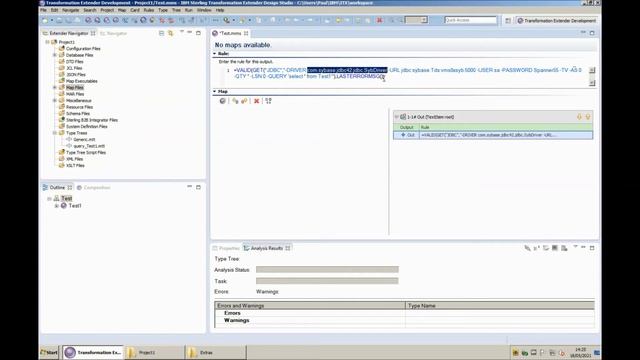This screenshot has width=640, height=360.
Task: Click the New wizard toolbar icon
Action: [x=45, y=20]
